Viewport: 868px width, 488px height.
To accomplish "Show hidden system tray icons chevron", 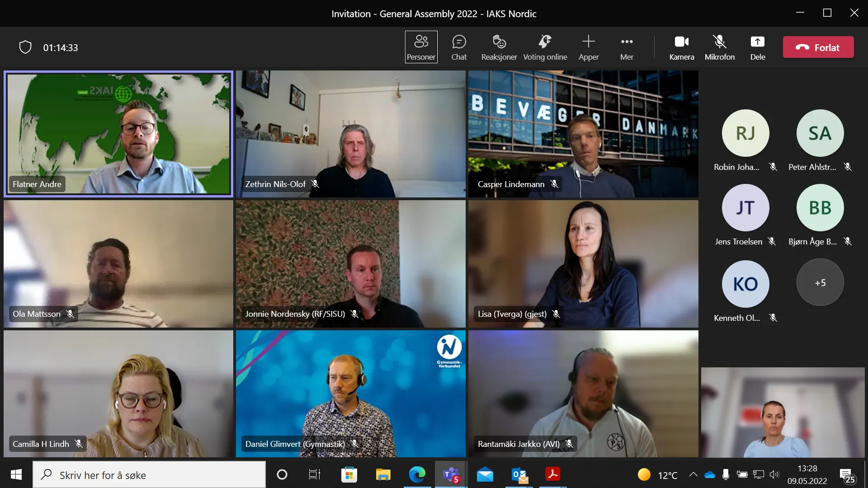I will click(x=693, y=474).
